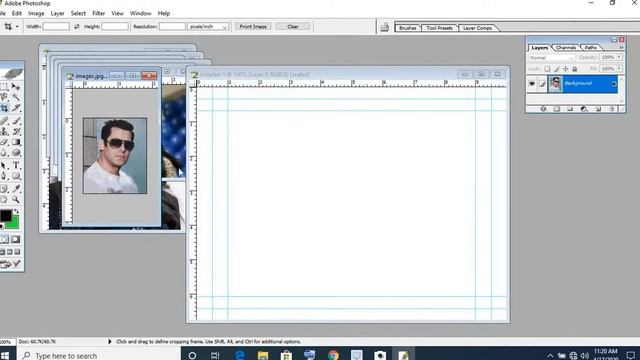Select the Blur tool
Image resolution: width=640 pixels, height=360 pixels.
tap(4, 153)
